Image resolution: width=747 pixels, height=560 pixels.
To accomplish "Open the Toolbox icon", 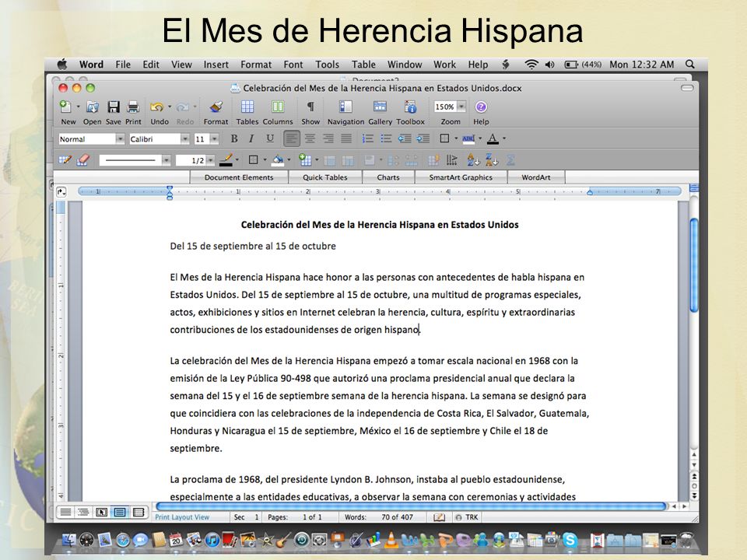I will click(410, 107).
